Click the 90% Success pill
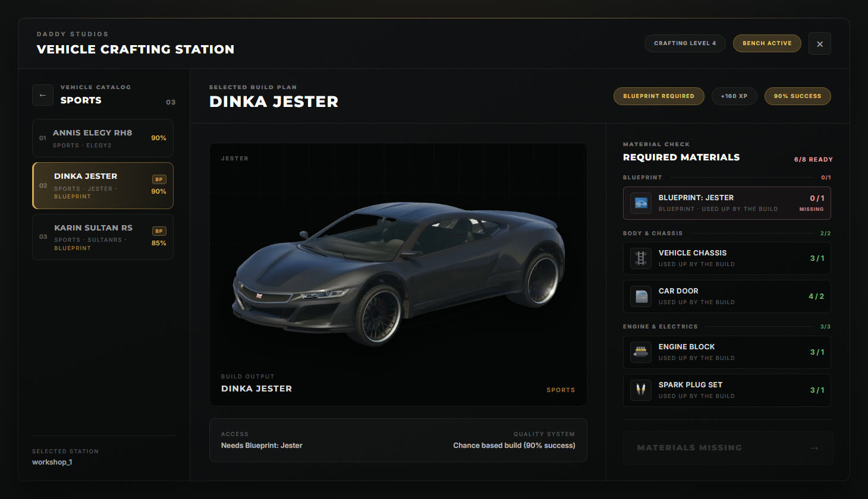This screenshot has width=868, height=499. 798,96
